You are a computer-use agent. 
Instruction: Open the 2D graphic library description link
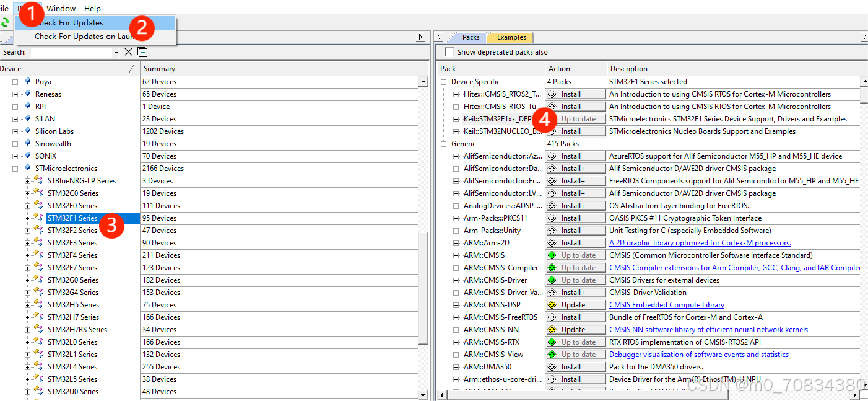pos(700,243)
